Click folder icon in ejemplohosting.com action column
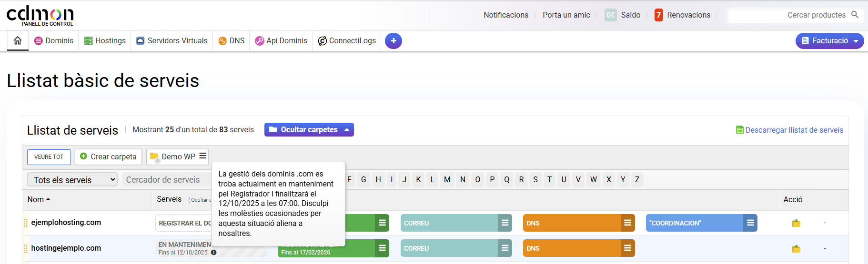 pos(796,223)
